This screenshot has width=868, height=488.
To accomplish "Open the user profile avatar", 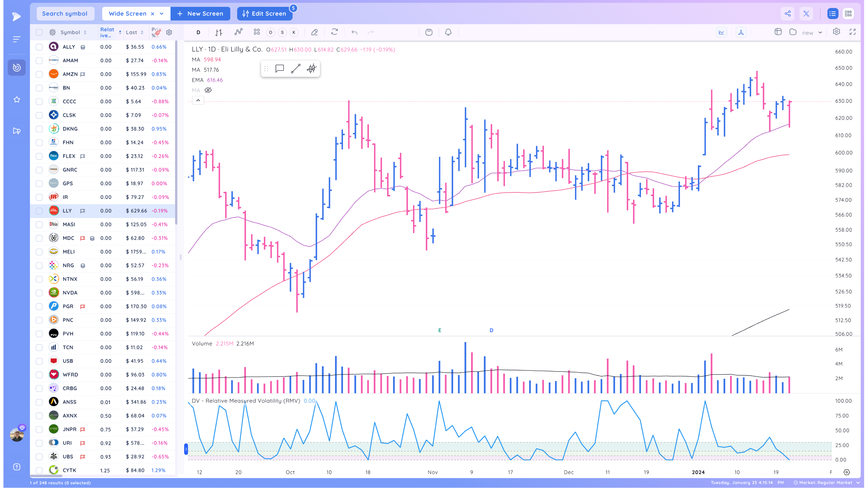I will coord(17,435).
